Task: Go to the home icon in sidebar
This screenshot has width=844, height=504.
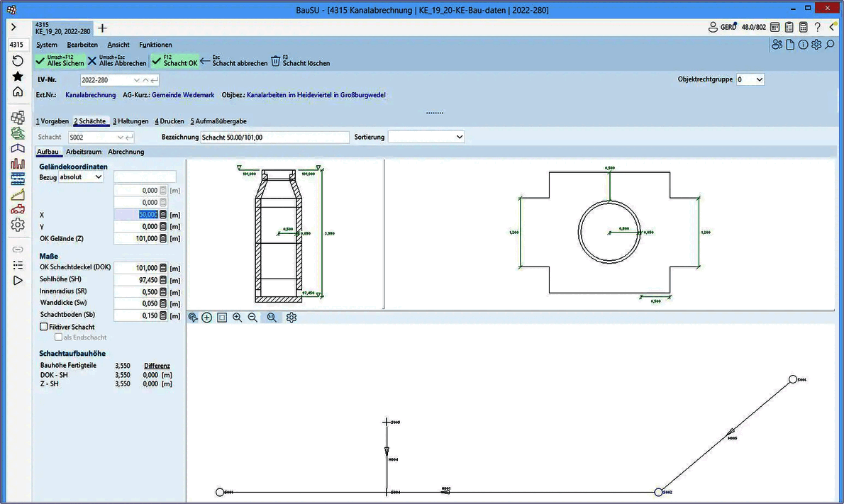Action: [x=18, y=91]
